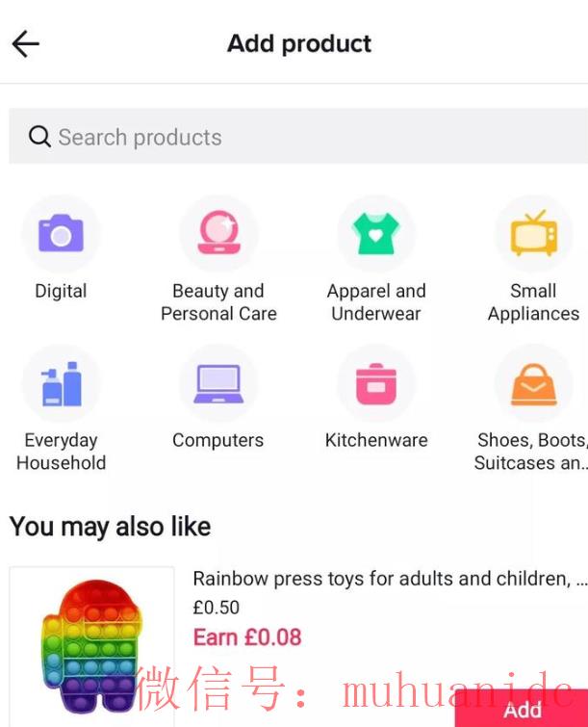Open the Beauty and Personal Care icon

click(x=218, y=234)
